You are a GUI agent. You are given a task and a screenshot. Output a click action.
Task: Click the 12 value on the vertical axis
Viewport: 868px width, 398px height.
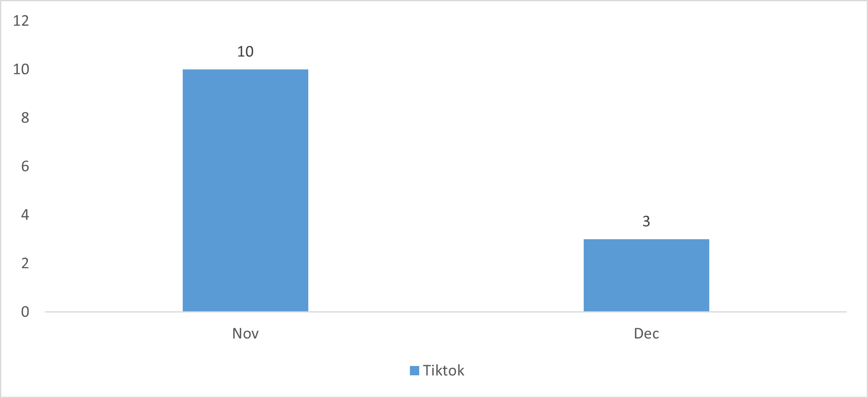point(21,21)
